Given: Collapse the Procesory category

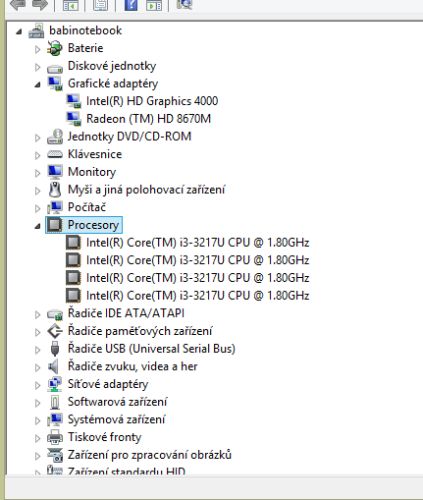Looking at the screenshot, I should 38,226.
